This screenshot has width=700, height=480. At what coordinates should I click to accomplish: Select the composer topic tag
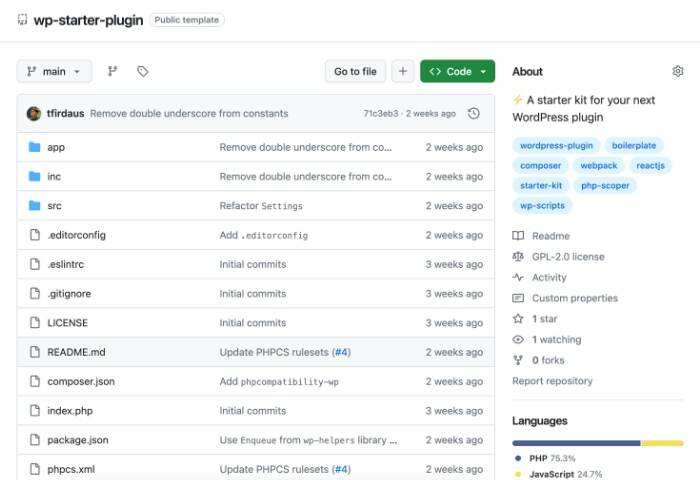(x=541, y=165)
